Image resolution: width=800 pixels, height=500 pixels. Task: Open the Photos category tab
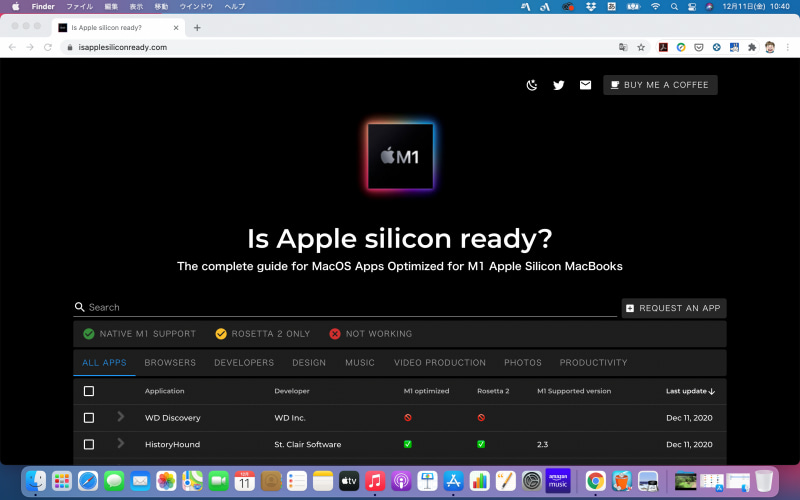click(x=522, y=363)
